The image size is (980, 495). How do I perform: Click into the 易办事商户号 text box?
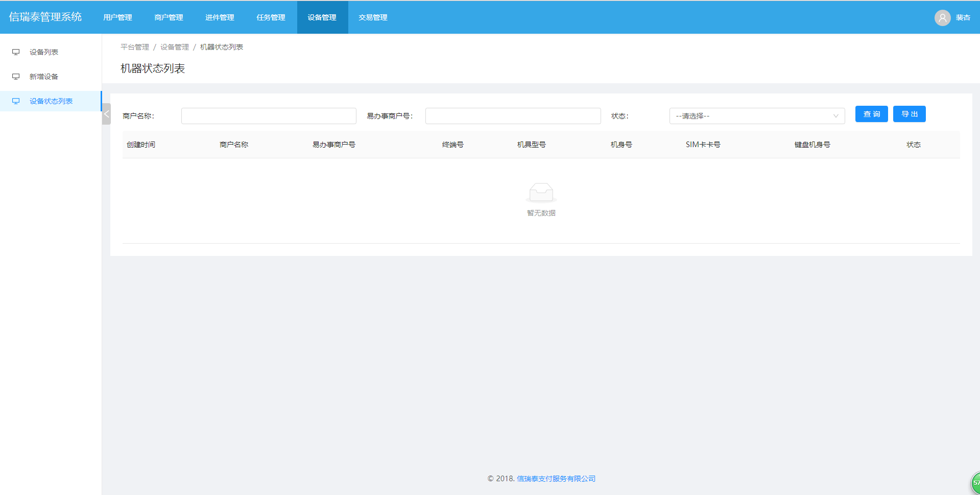[513, 116]
